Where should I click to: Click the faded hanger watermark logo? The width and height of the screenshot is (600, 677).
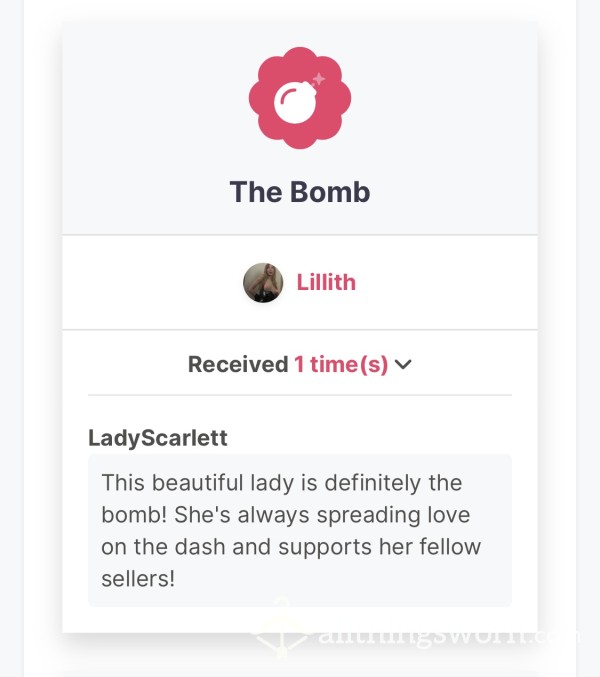click(x=281, y=630)
